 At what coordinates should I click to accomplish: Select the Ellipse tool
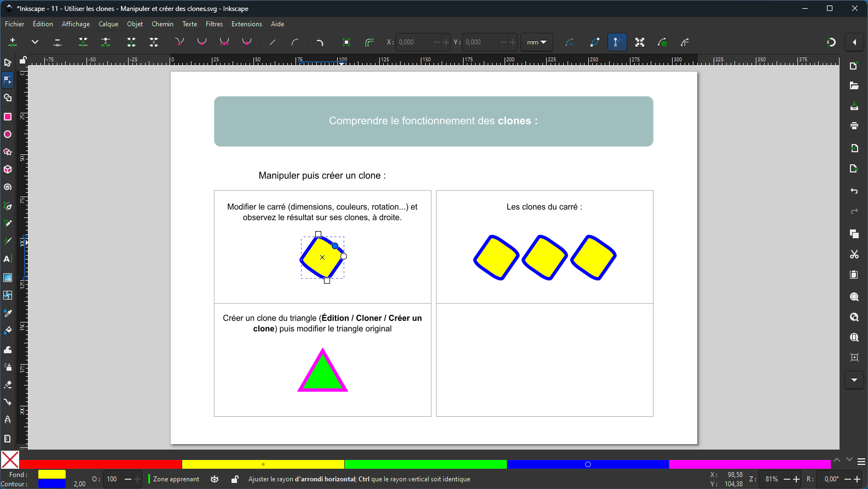(x=8, y=134)
